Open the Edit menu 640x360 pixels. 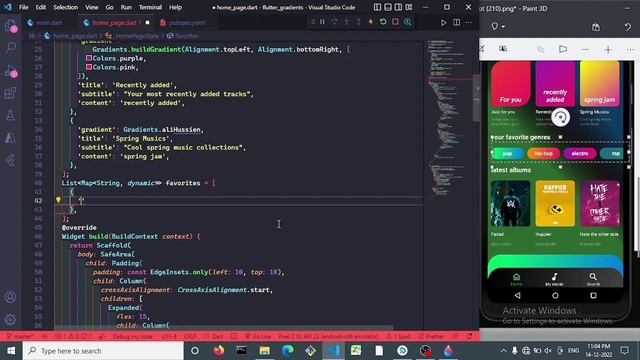pos(40,7)
